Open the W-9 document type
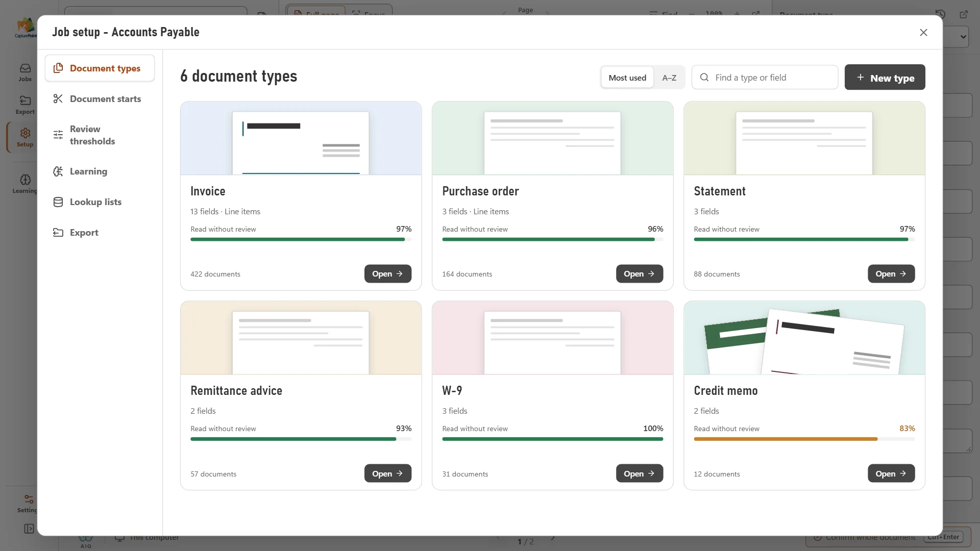Screen dimensions: 980x551 [640, 473]
